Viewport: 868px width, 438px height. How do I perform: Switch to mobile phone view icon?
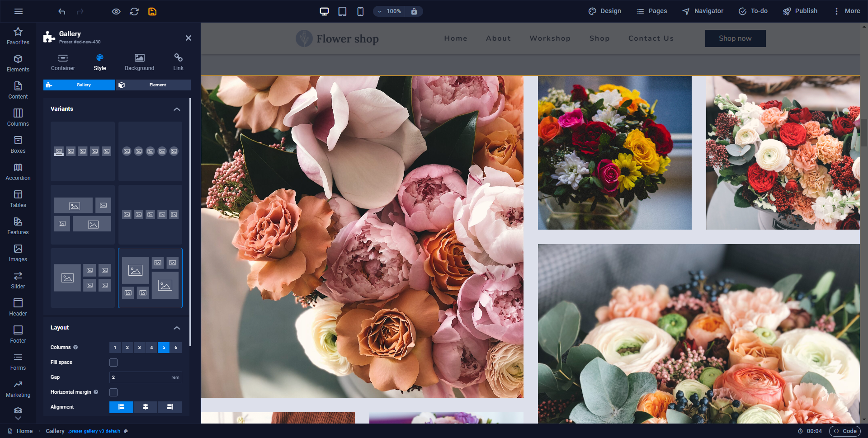click(360, 11)
